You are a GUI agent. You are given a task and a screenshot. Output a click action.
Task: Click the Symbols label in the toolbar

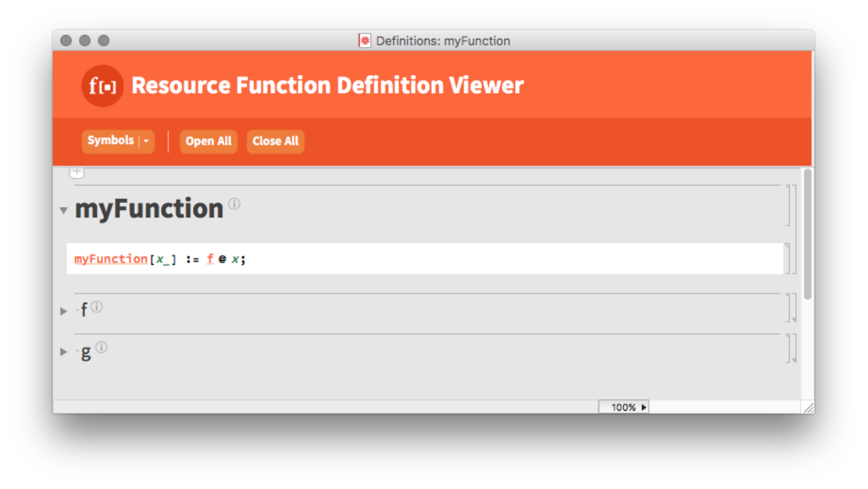click(109, 141)
